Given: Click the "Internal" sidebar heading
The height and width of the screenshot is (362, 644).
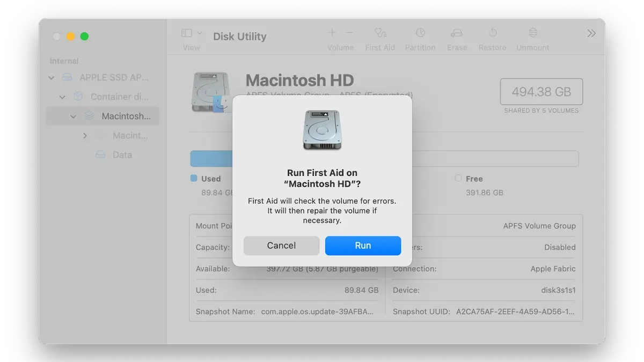Looking at the screenshot, I should 64,61.
